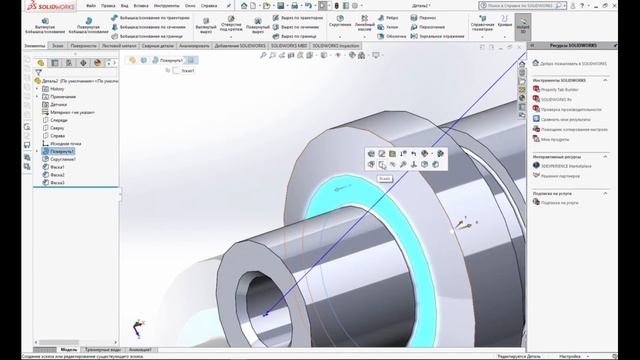Select the Линейный массив tool
The height and width of the screenshot is (360, 640).
[364, 23]
